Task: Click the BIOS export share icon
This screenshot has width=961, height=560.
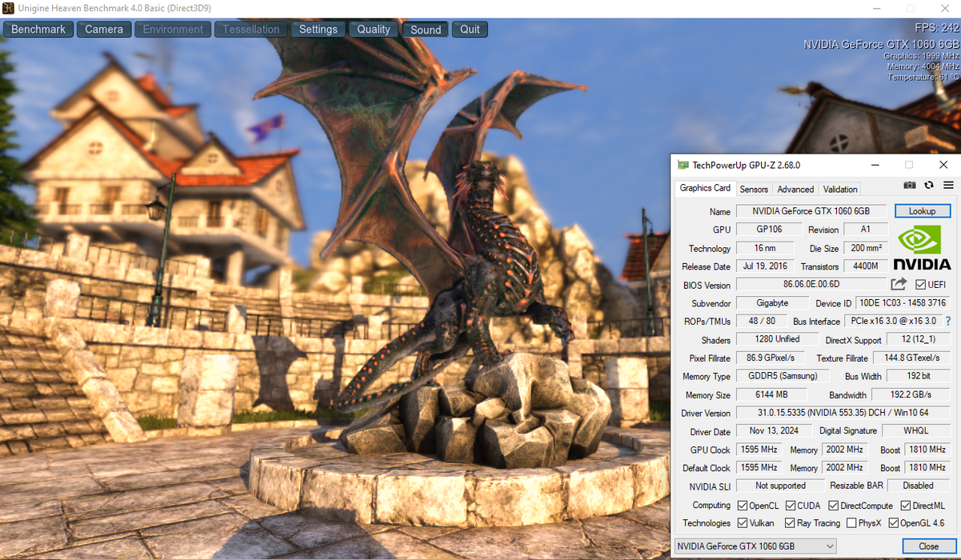Action: click(899, 284)
